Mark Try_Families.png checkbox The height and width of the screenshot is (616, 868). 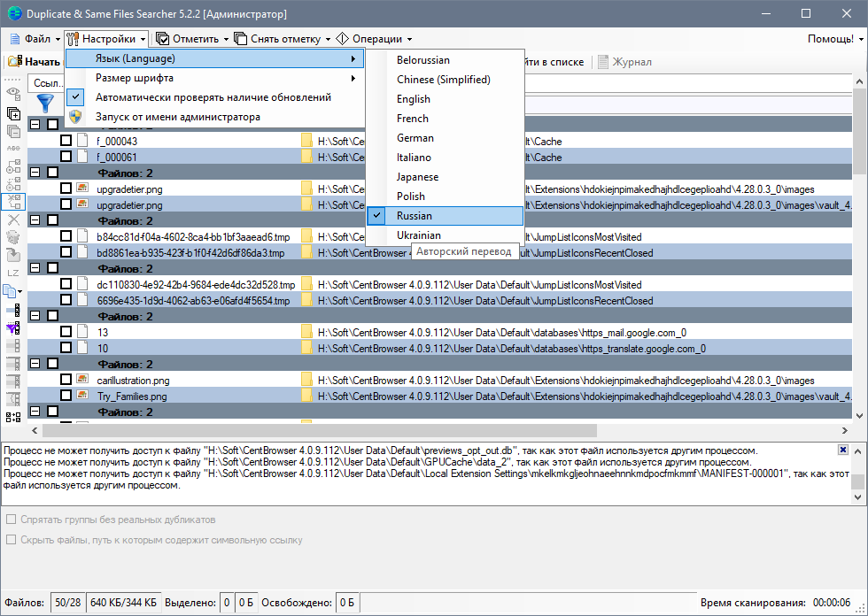click(66, 396)
